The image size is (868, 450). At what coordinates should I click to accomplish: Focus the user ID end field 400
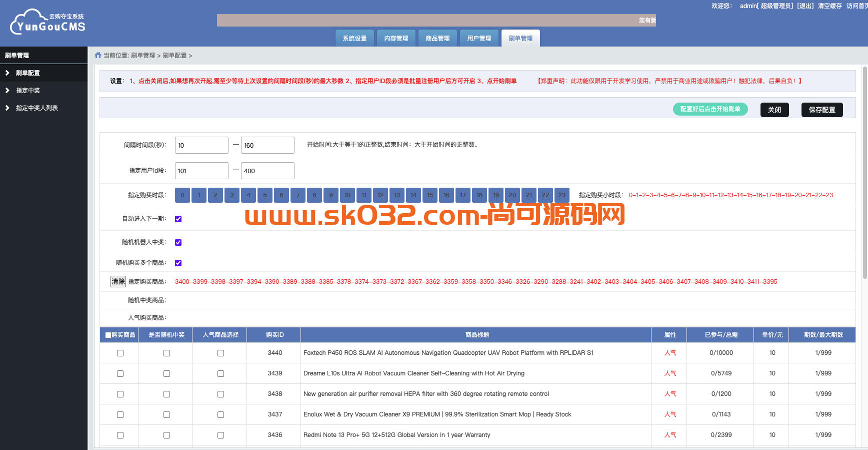tap(267, 171)
